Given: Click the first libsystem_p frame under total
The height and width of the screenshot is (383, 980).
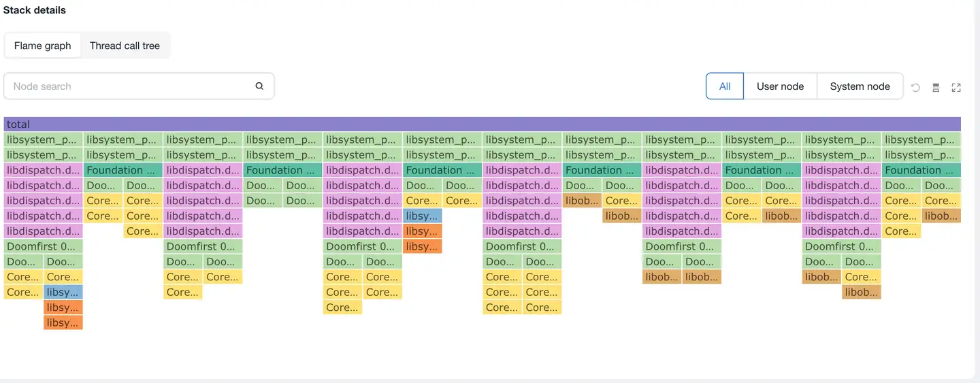Looking at the screenshot, I should (44, 139).
